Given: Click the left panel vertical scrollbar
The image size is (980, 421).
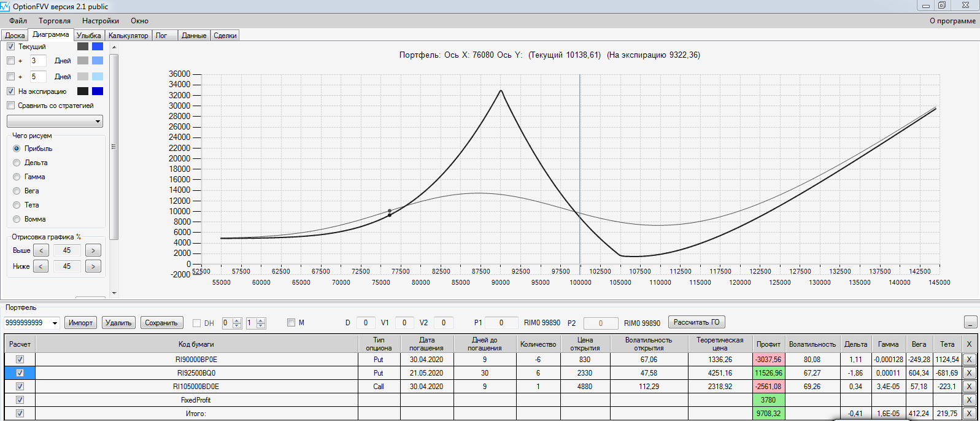Looking at the screenshot, I should point(114,147).
